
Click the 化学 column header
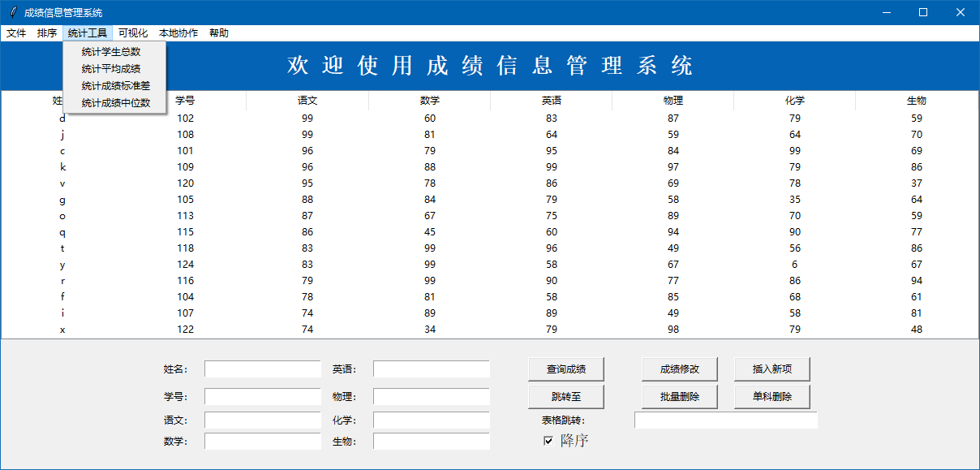click(795, 101)
